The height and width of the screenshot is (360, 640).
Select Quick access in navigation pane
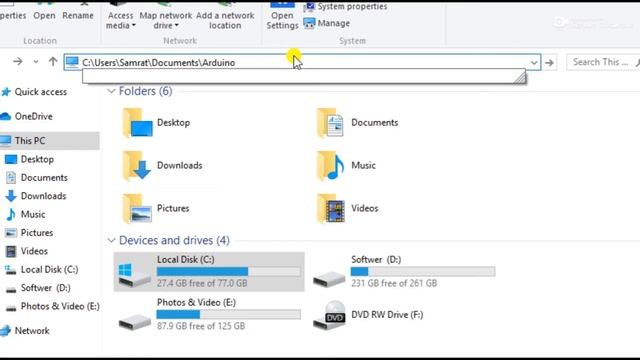(x=34, y=92)
